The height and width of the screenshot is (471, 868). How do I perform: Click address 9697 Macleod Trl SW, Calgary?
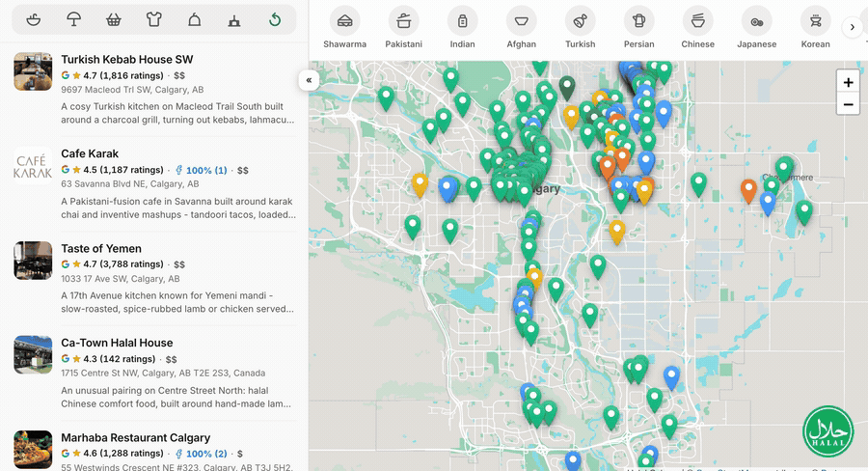132,89
